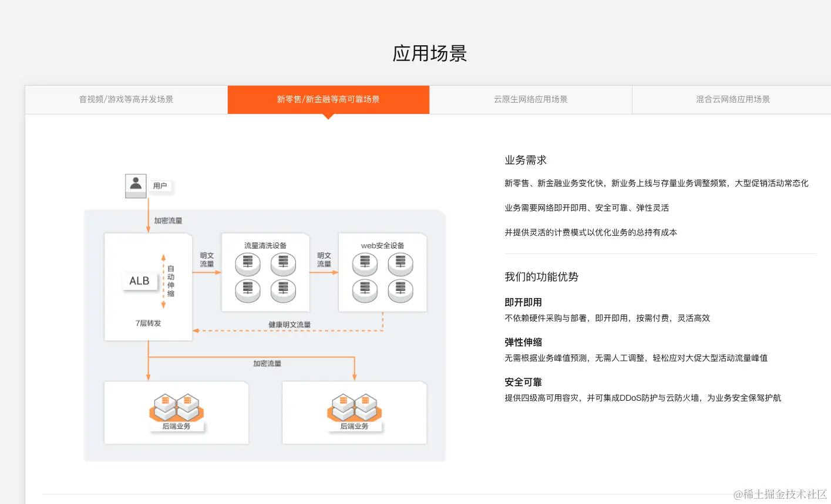The height and width of the screenshot is (504, 831).
Task: Click the 加密流量 label near the user icon
Action: pos(169,220)
